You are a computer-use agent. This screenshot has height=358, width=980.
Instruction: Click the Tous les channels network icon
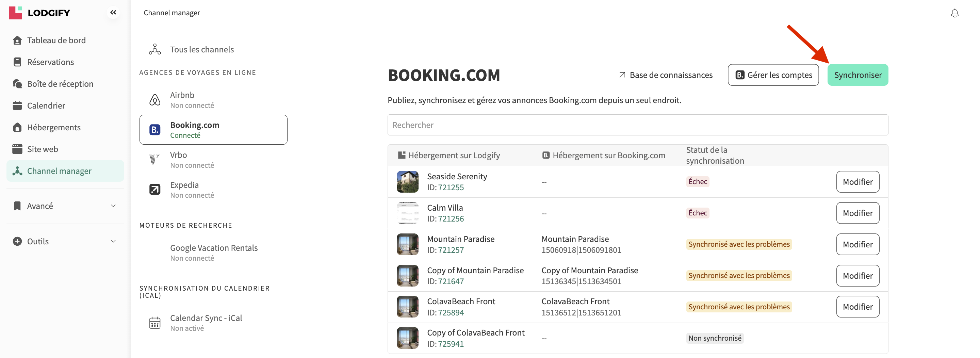[154, 49]
